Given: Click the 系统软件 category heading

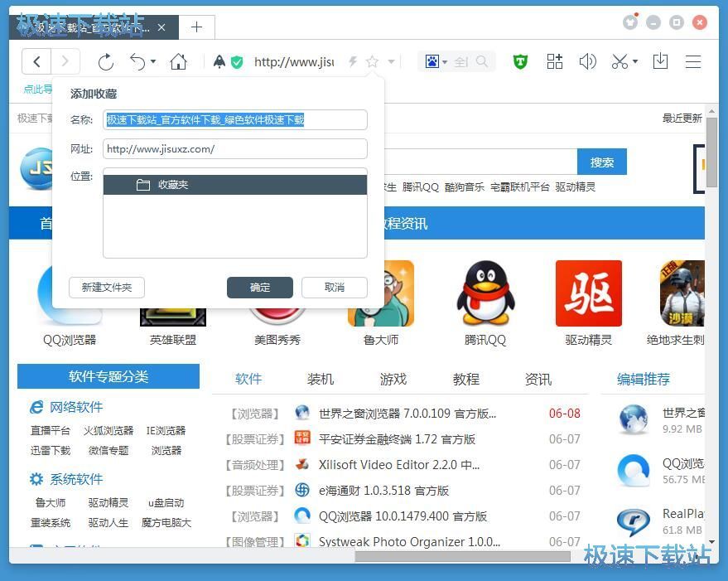Looking at the screenshot, I should [76, 479].
